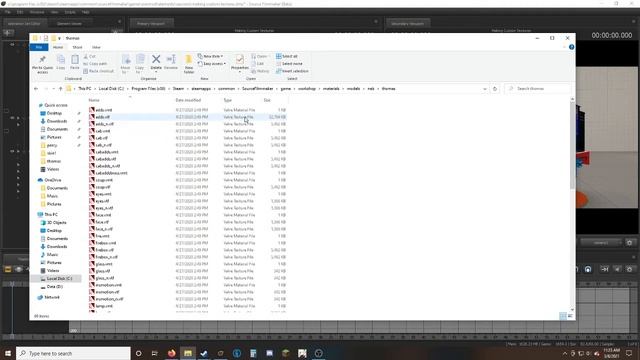The height and width of the screenshot is (360, 640).
Task: Click Pin to Quick access in ribbon
Action: point(42,64)
